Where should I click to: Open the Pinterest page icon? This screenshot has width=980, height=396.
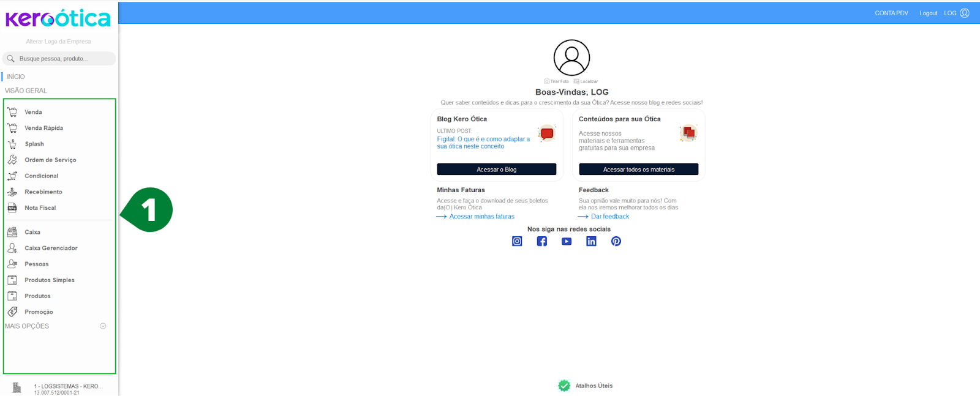616,241
